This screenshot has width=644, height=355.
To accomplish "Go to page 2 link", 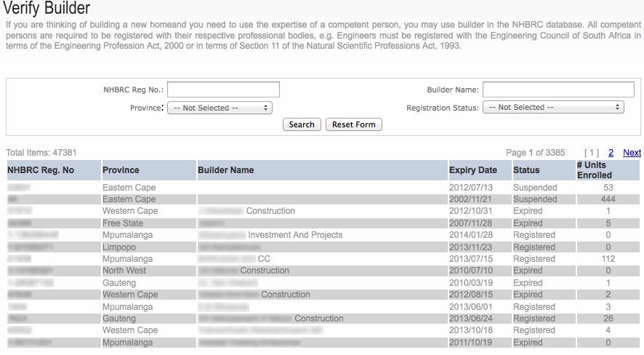I will tap(611, 153).
